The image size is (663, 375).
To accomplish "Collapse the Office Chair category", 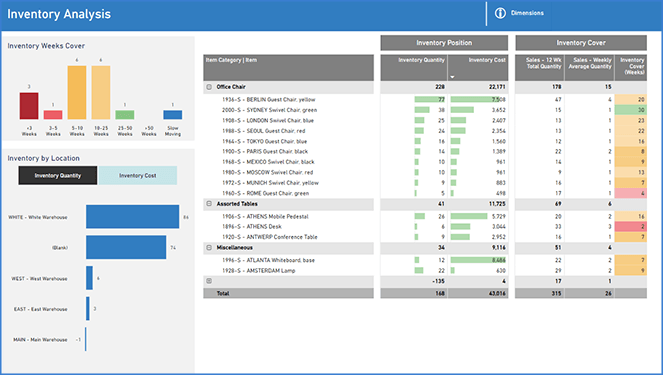I will pyautogui.click(x=209, y=87).
